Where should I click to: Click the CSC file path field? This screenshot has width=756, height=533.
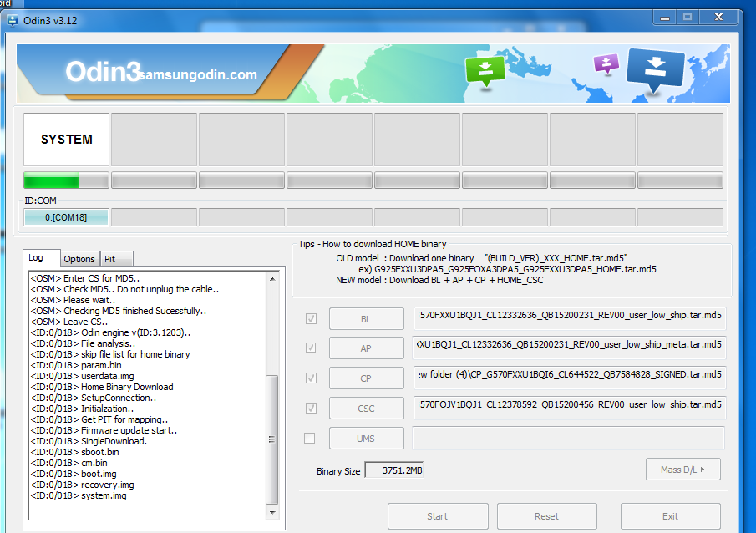(570, 406)
